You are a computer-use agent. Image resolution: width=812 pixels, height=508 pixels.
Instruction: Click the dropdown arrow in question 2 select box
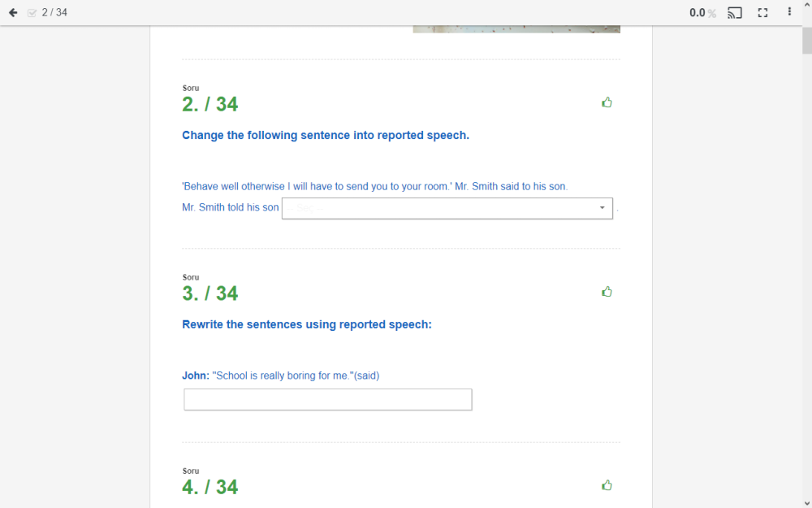tap(602, 208)
